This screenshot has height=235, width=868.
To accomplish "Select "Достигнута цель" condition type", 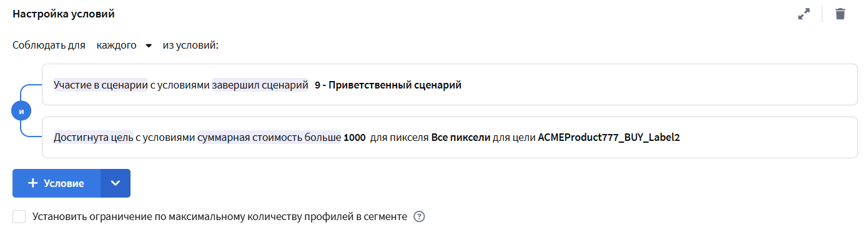I will point(93,137).
